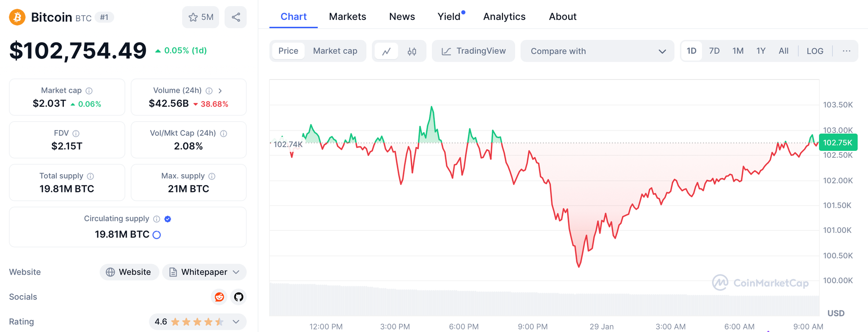Screen dimensions: 868x332
Task: Open the Reddit social link
Action: 220,297
